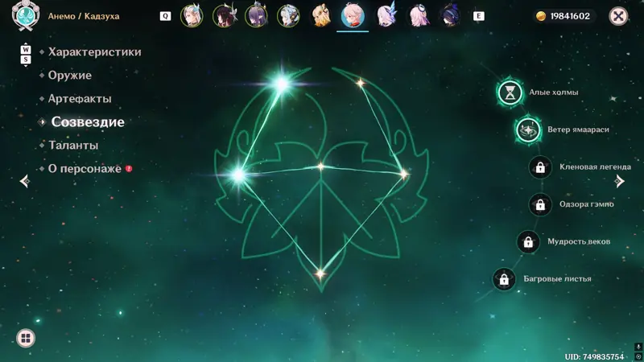This screenshot has height=362, width=644.
Task: Open the Артефакты section
Action: [80, 99]
